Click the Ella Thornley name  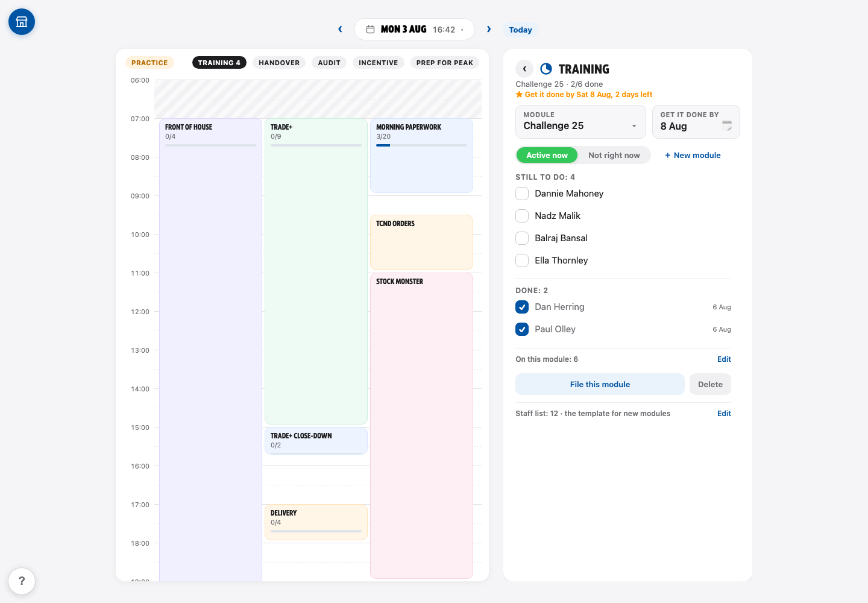[561, 260]
